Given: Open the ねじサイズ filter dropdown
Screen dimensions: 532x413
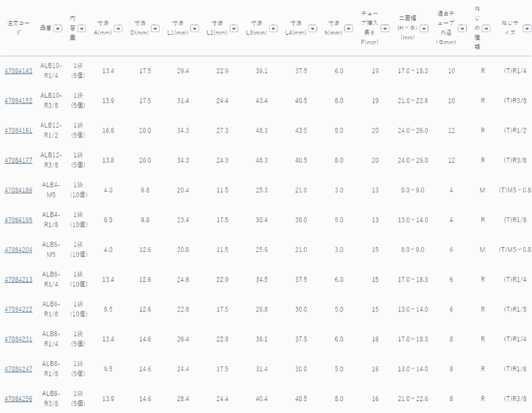Looking at the screenshot, I should [x=526, y=28].
